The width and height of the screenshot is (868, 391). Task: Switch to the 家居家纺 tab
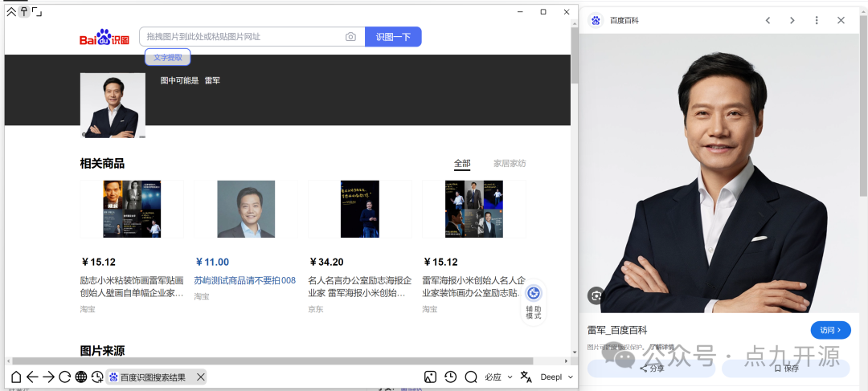pyautogui.click(x=510, y=164)
